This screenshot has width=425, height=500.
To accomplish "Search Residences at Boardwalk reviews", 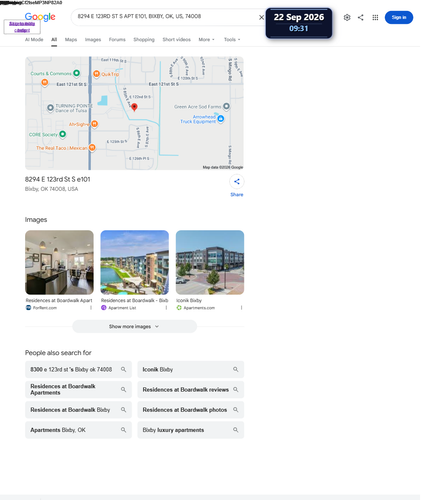I will 191,389.
